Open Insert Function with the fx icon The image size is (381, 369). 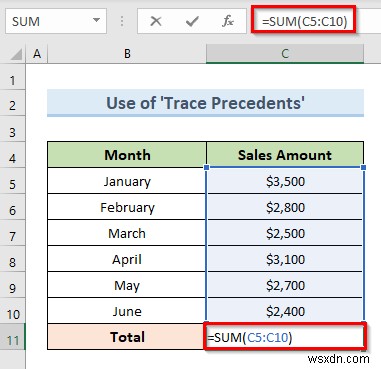(x=228, y=22)
